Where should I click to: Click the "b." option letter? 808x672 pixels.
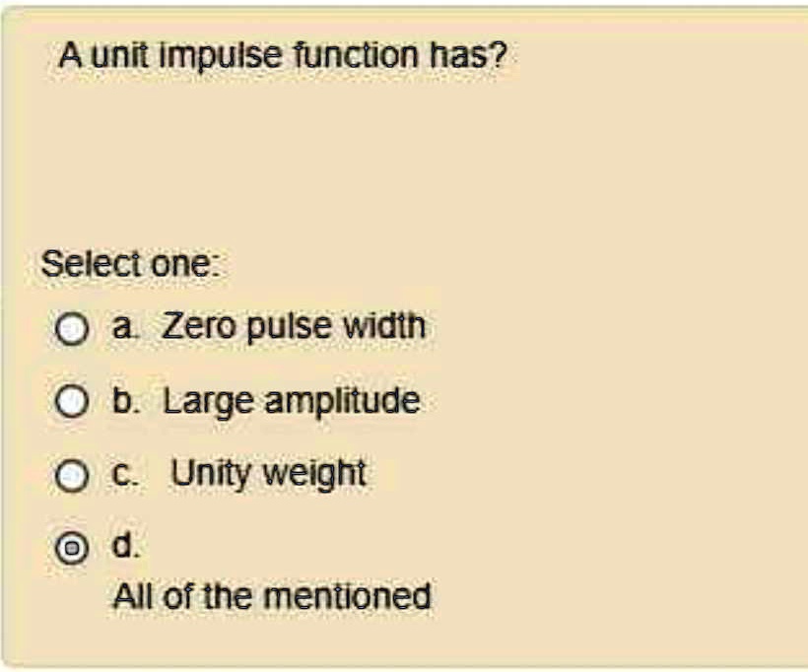pyautogui.click(x=125, y=401)
